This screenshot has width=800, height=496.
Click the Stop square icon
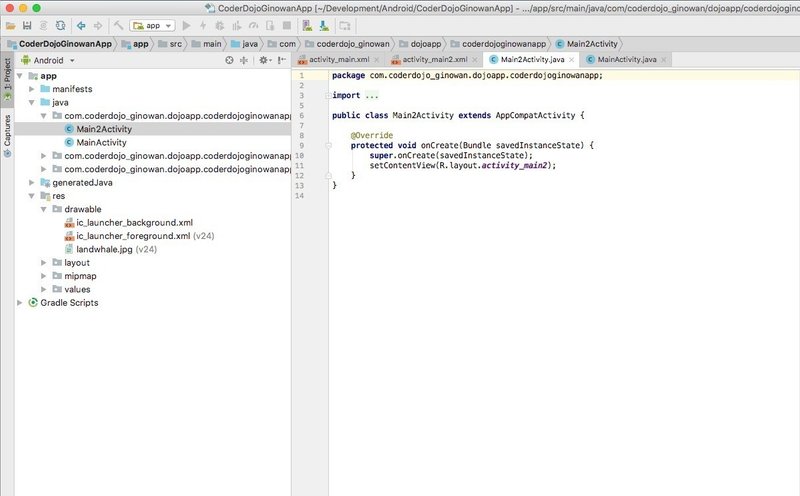pos(287,26)
